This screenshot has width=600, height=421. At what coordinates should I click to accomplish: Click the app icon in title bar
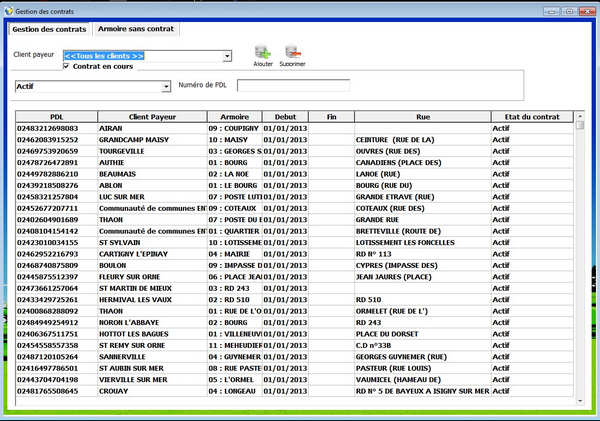(x=9, y=11)
